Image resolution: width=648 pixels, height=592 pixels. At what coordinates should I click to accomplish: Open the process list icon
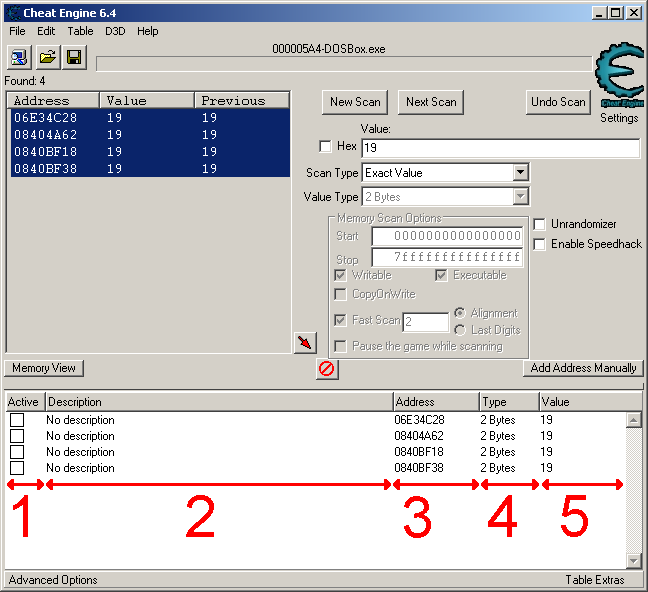19,57
